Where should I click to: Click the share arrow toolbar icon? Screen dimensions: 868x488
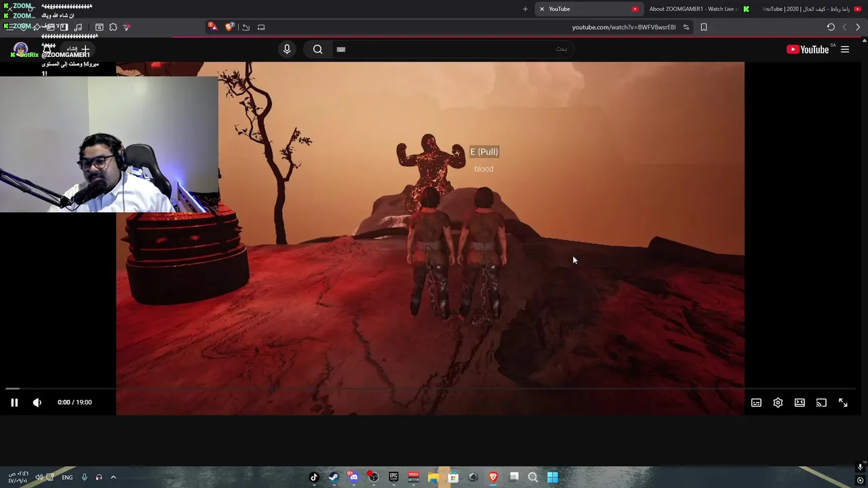pos(245,27)
